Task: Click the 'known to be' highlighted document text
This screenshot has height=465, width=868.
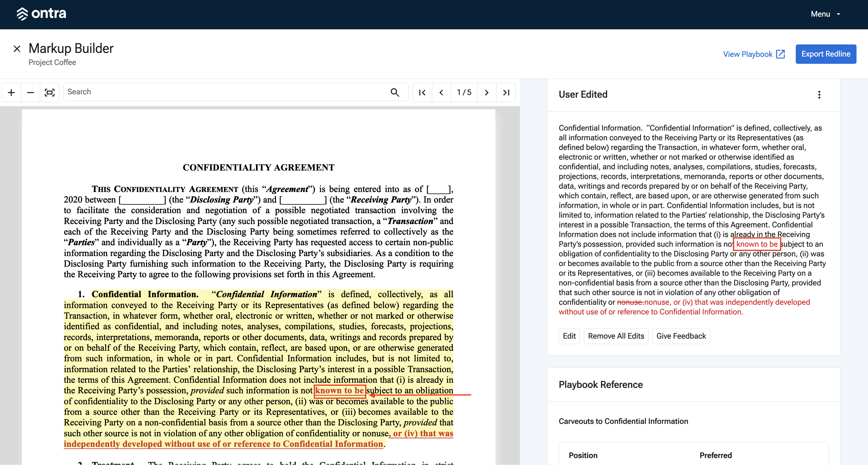Action: [x=340, y=391]
